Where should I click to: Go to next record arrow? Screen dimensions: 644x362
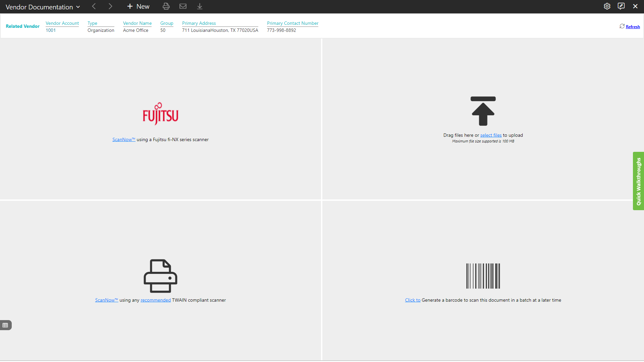[110, 6]
